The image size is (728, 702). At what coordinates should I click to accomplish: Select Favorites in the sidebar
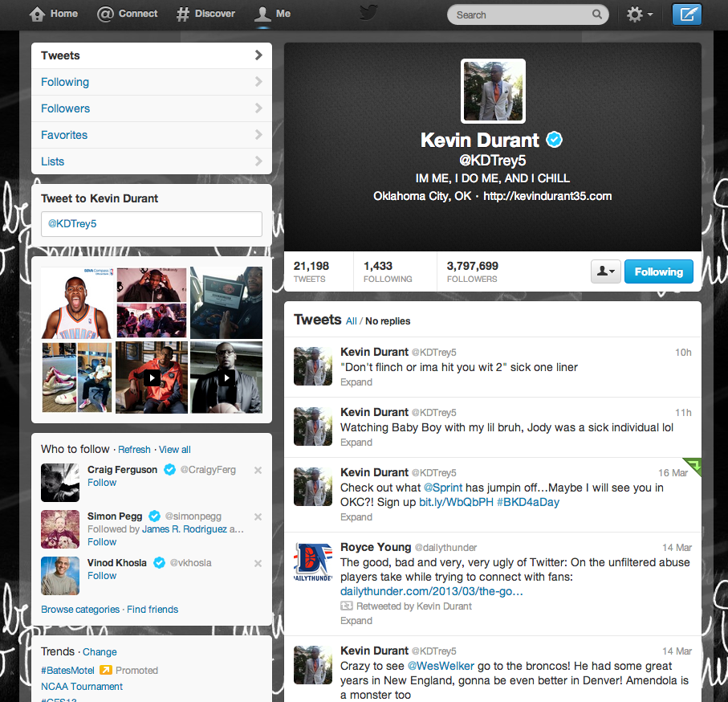64,135
